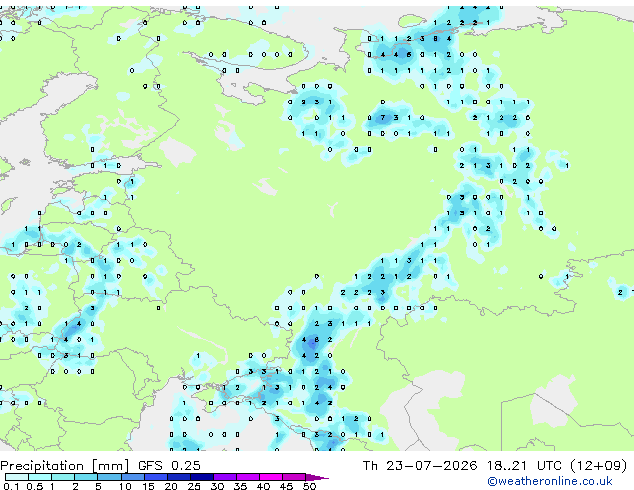
Task: Click the precipitation value "7" on the map
Action: [383, 118]
